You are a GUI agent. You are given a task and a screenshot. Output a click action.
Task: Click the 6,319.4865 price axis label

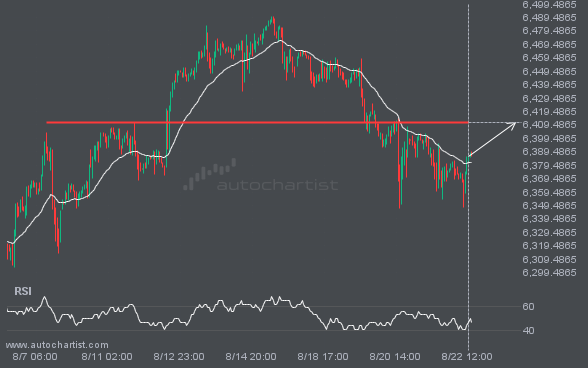(x=549, y=246)
